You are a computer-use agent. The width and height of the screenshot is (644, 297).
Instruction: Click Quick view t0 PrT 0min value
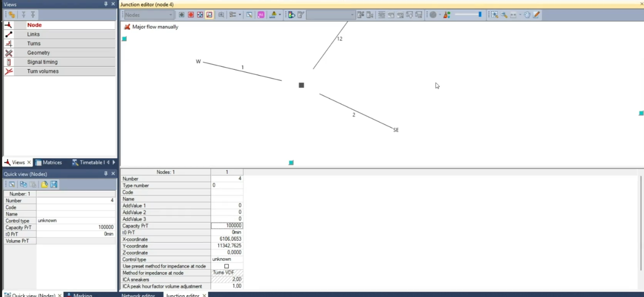(76, 234)
